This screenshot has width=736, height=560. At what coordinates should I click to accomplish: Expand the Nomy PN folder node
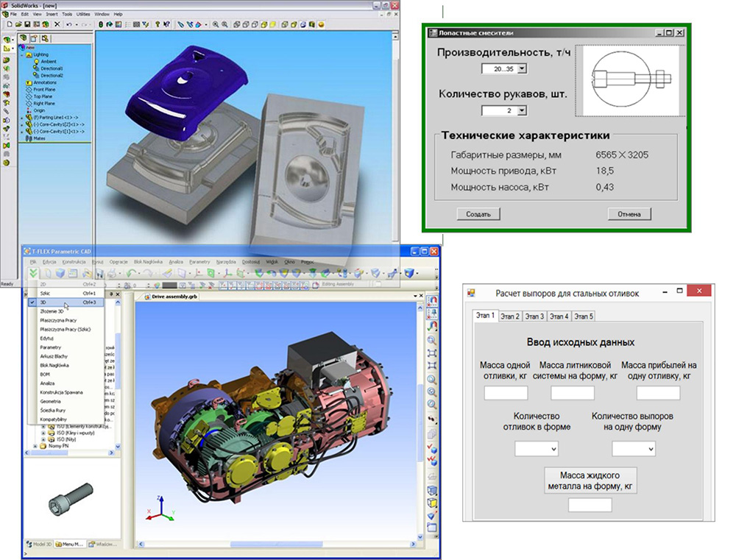(x=35, y=446)
